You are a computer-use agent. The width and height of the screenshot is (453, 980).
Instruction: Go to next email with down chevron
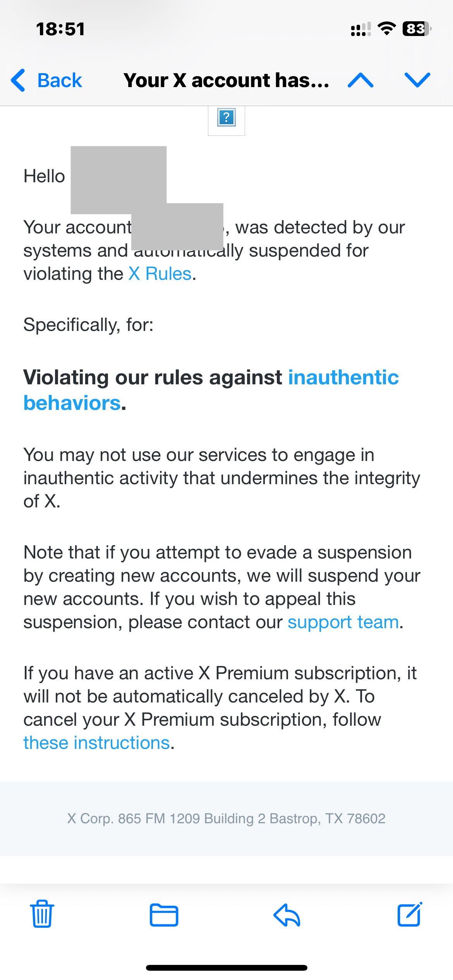coord(417,80)
